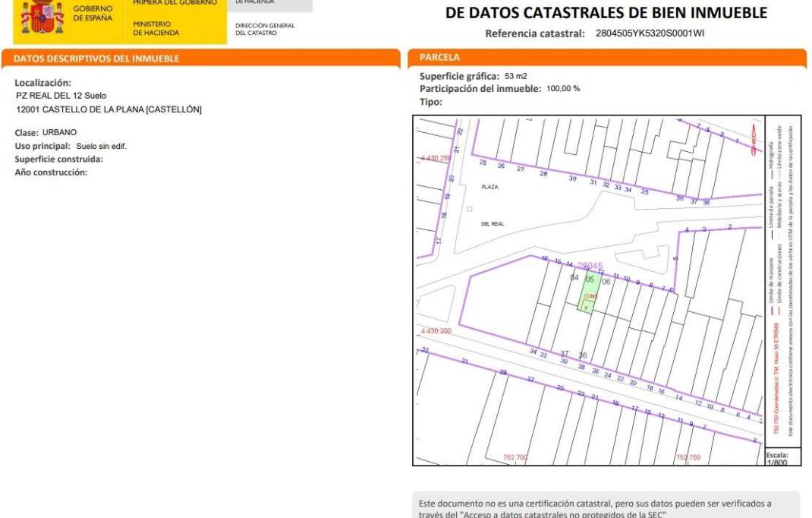
Task: Click coordinate '4 430 200' on map edge
Action: click(x=436, y=330)
